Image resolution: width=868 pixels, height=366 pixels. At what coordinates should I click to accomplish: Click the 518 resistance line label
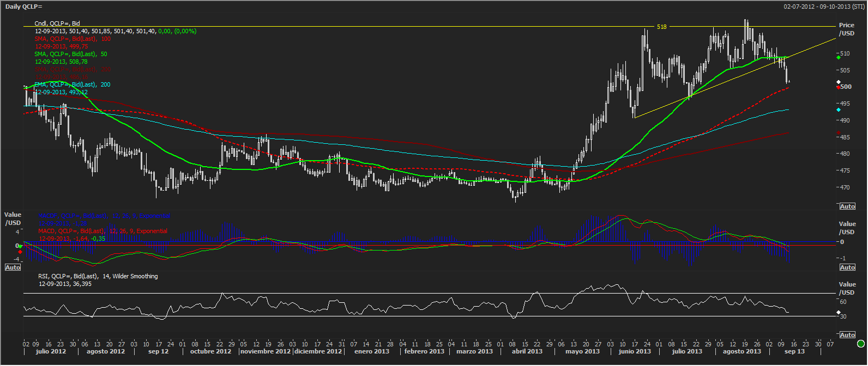(661, 27)
